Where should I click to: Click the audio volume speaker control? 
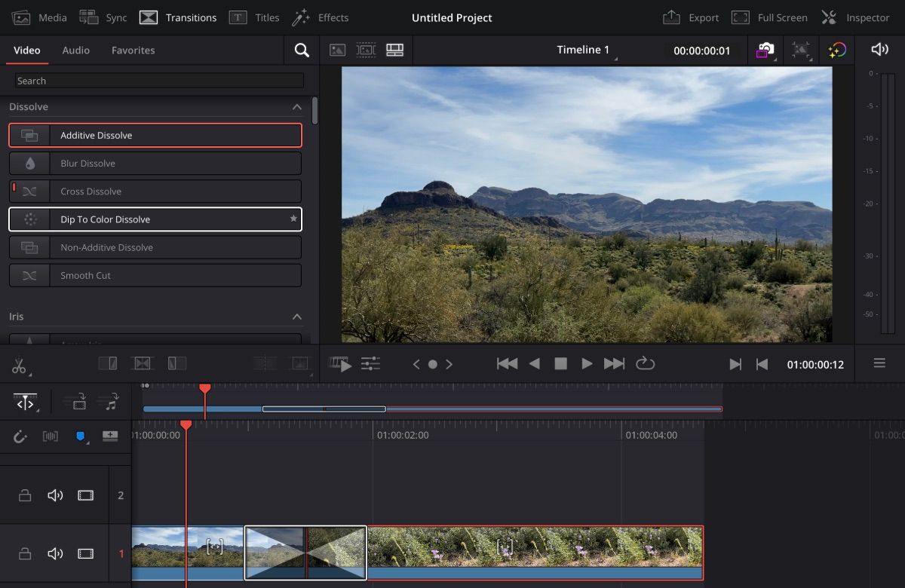coord(879,50)
